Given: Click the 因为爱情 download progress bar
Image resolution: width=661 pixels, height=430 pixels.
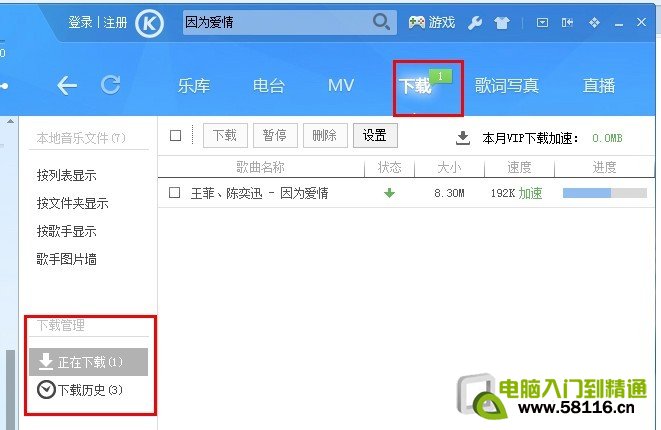Looking at the screenshot, I should coord(605,193).
